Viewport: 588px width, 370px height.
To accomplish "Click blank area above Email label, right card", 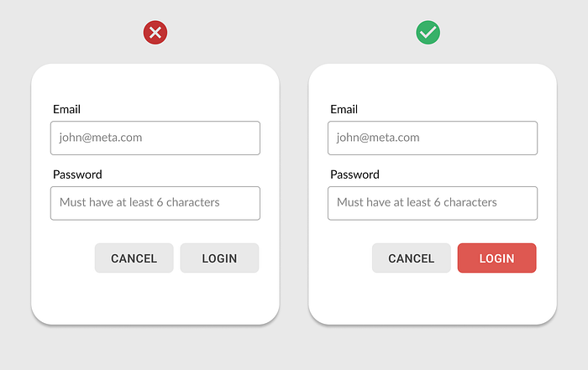I will point(433,84).
